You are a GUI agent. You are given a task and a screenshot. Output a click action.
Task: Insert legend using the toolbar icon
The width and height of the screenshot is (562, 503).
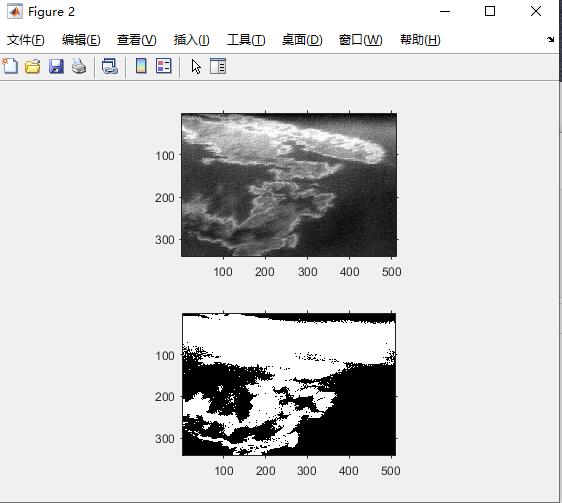(x=164, y=66)
